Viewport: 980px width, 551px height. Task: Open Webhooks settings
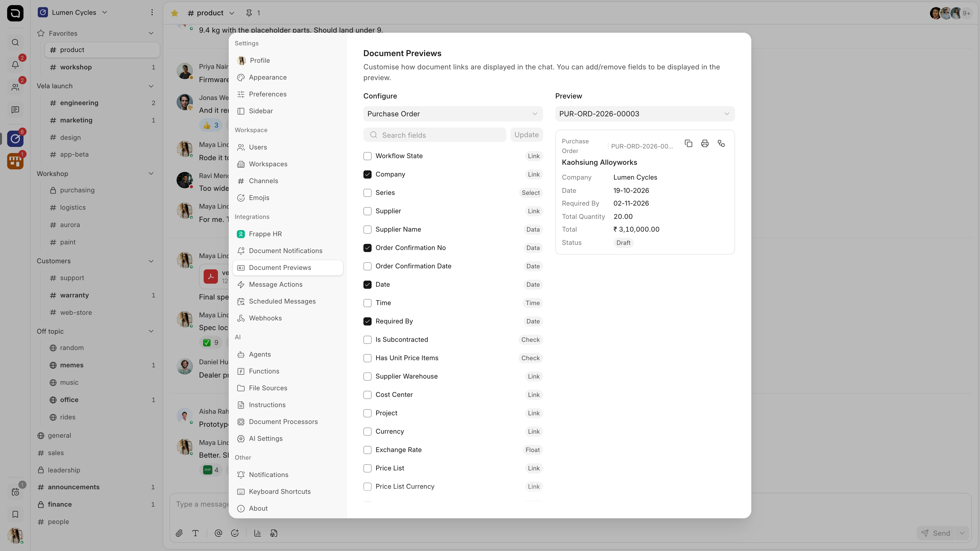click(x=288, y=318)
